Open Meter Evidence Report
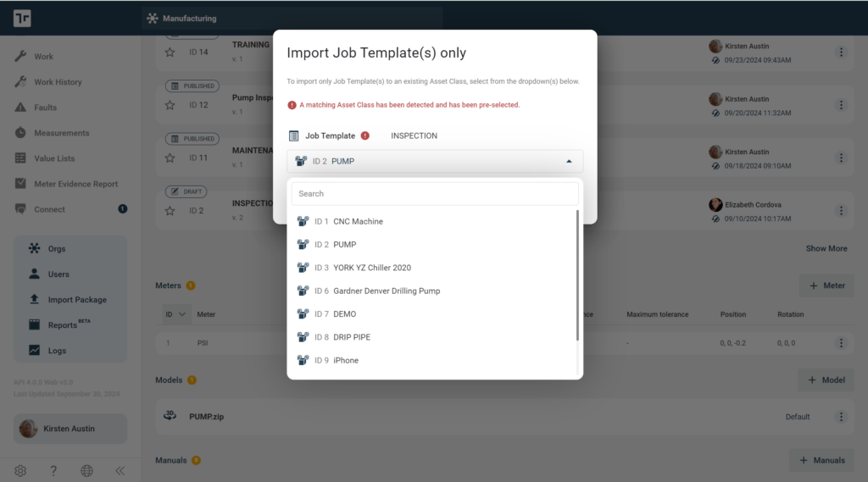The image size is (868, 482). pos(75,184)
